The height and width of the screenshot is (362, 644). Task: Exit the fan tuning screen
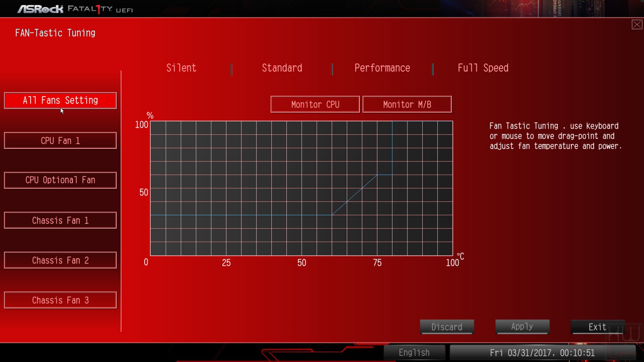point(597,327)
